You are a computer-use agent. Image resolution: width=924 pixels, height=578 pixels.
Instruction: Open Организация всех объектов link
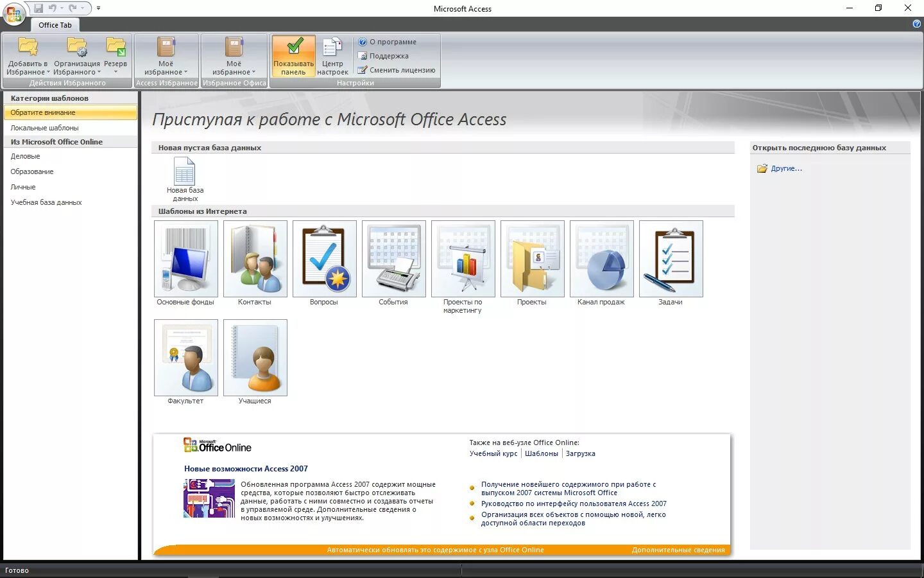pyautogui.click(x=574, y=519)
